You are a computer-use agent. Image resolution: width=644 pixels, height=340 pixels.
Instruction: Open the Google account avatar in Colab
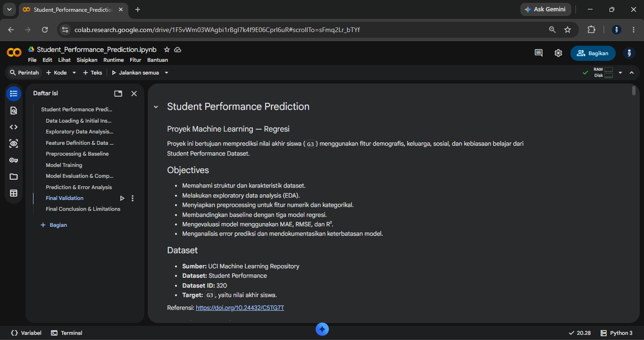click(629, 53)
